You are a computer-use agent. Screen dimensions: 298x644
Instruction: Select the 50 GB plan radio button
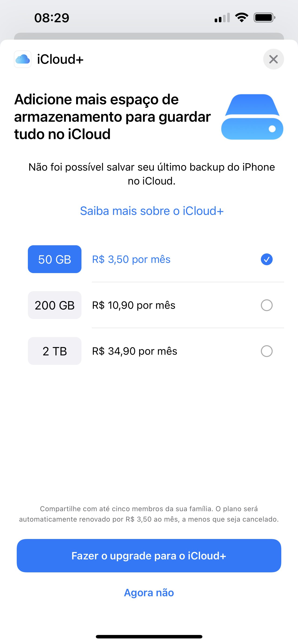click(x=266, y=259)
